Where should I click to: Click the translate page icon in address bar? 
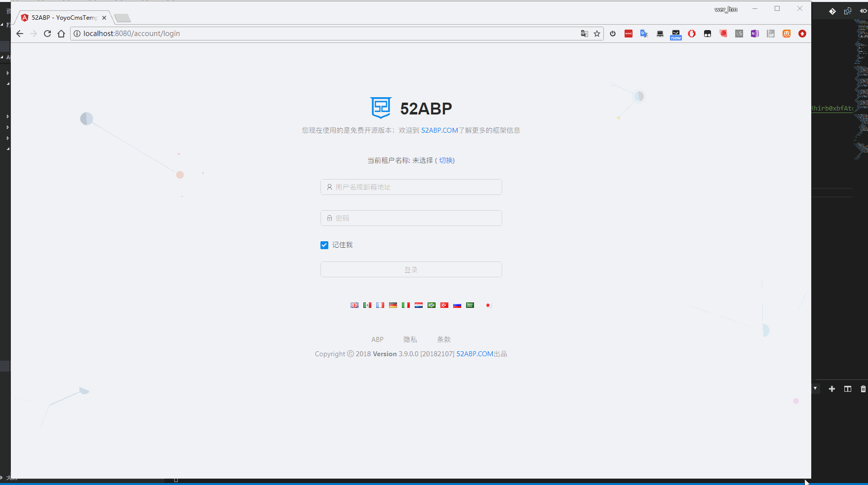click(584, 34)
